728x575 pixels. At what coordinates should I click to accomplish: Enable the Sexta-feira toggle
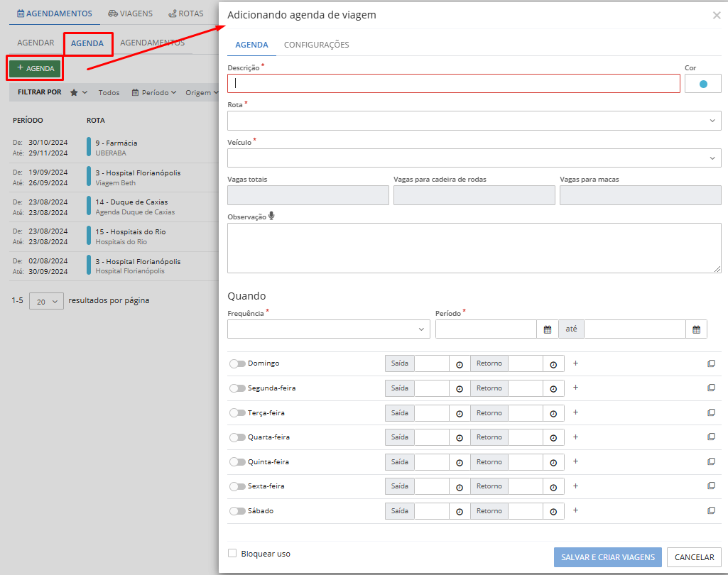237,486
